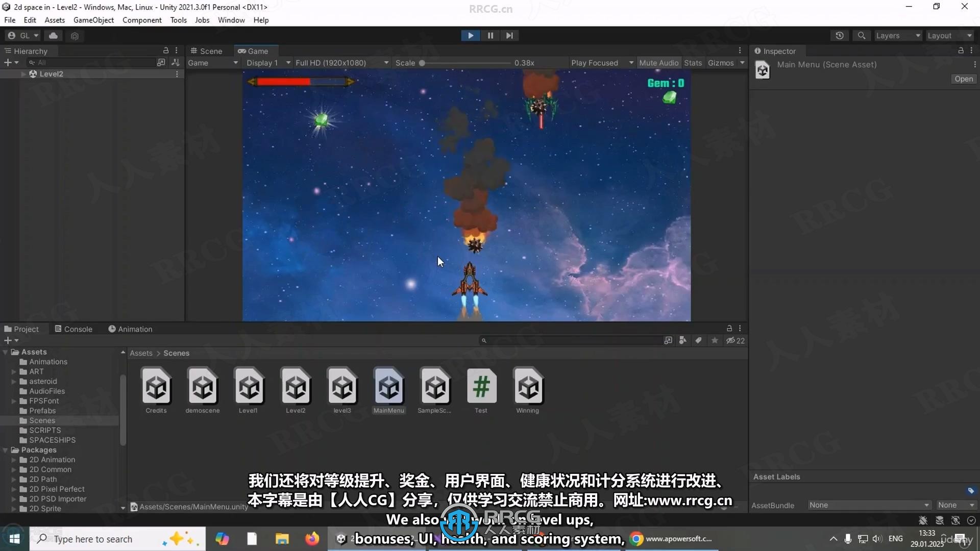
Task: Toggle Mute Audio
Action: point(658,63)
